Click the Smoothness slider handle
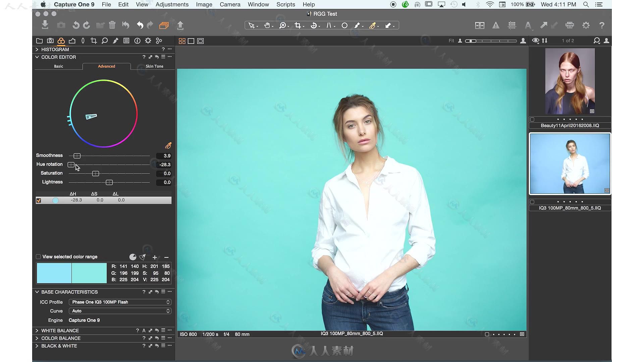The height and width of the screenshot is (362, 644). 77,156
